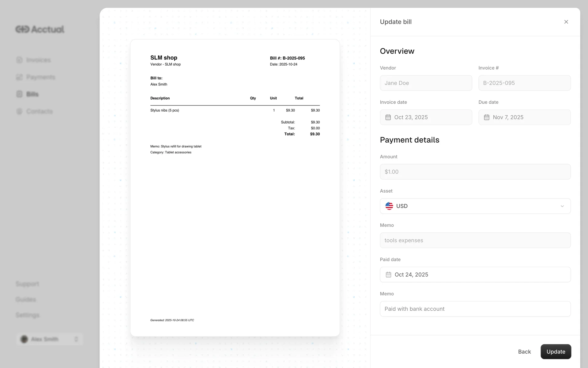Click the US flag icon in Asset
Viewport: 588px width, 368px height.
coord(389,206)
